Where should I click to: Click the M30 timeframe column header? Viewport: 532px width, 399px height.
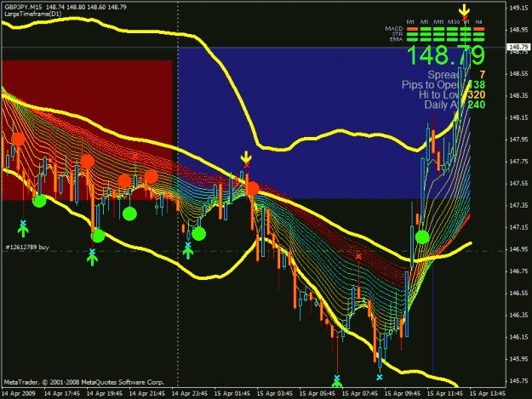(x=454, y=22)
